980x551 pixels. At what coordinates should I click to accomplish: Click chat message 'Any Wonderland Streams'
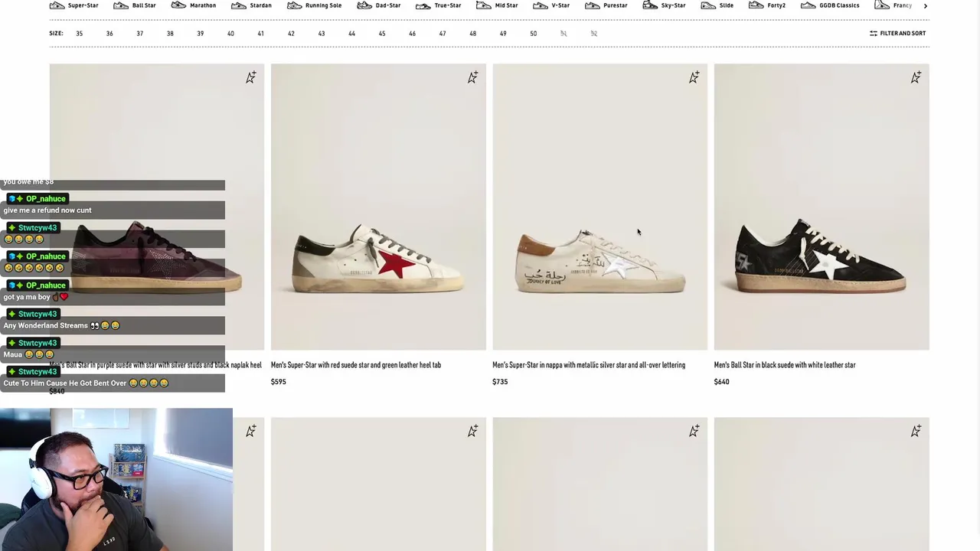click(61, 325)
